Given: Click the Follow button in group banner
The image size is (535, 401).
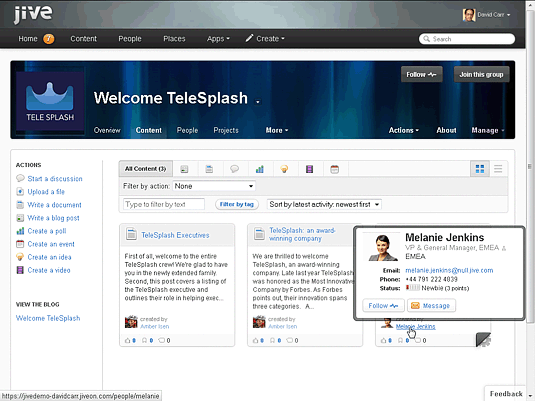Looking at the screenshot, I should click(x=421, y=74).
